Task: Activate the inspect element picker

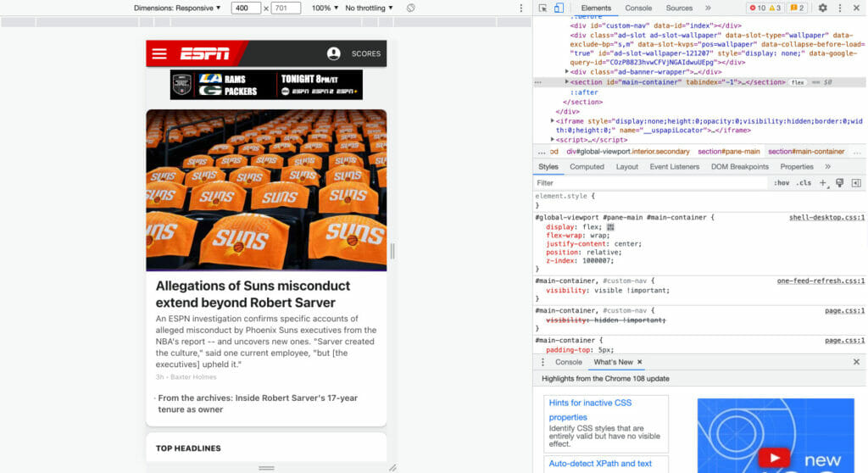Action: (x=543, y=8)
